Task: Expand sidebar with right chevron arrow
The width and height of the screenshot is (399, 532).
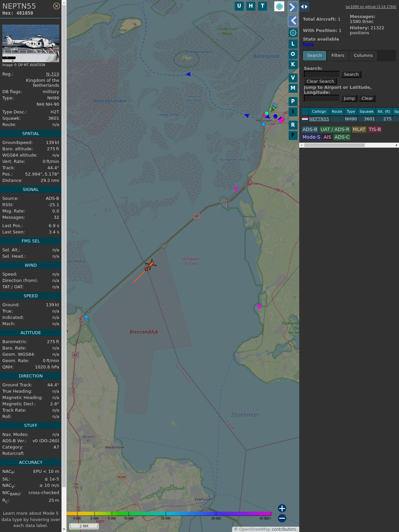Action: (292, 7)
